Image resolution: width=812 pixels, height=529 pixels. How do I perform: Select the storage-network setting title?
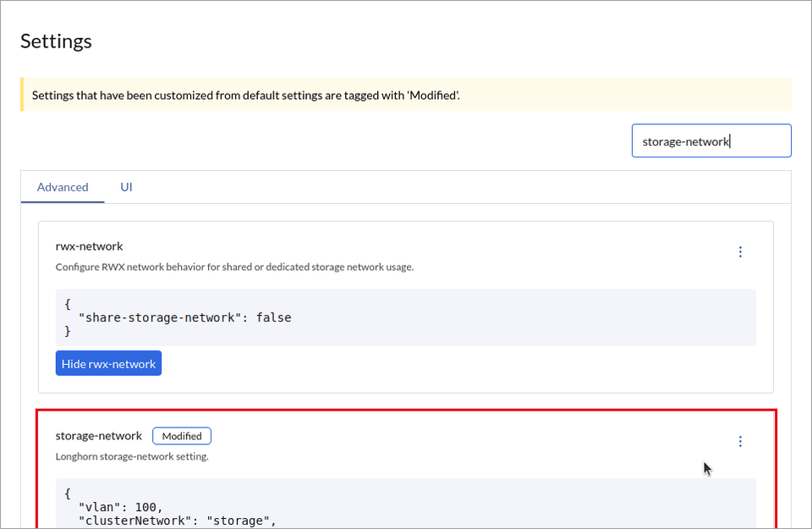(x=98, y=436)
